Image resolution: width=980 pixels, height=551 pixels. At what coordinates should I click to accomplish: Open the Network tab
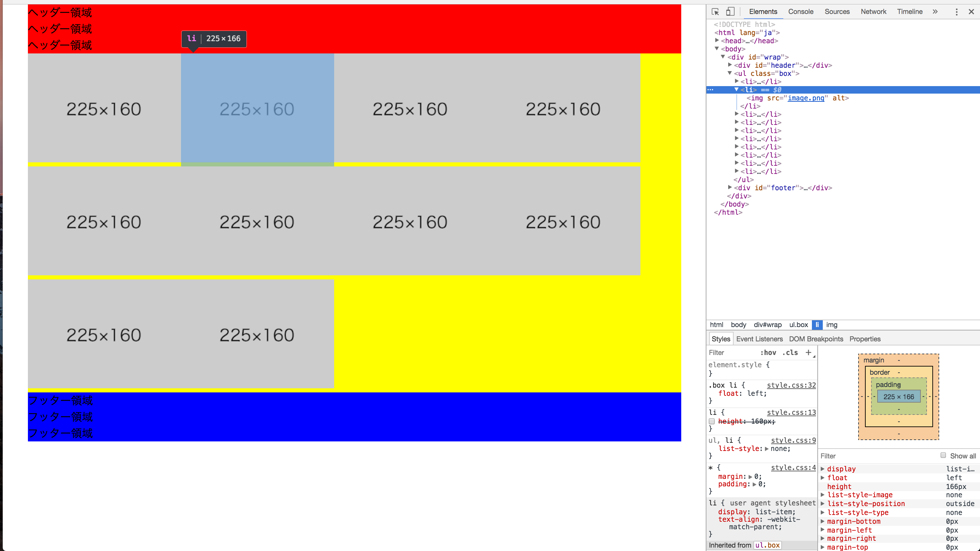coord(873,12)
